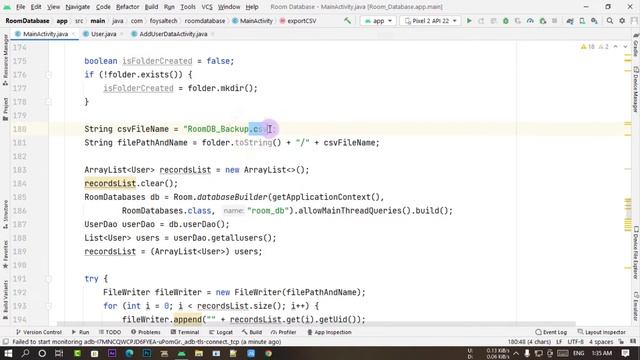
Task: Click the Make Project hammer icon
Action: (347, 20)
